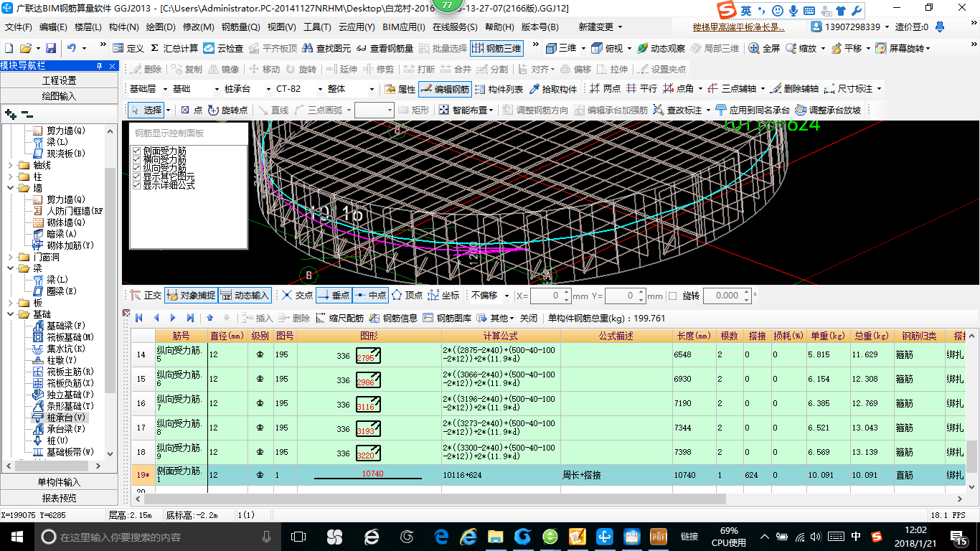The image size is (980, 551).
Task: Toggle 中点 midpoint snap
Action: (370, 295)
